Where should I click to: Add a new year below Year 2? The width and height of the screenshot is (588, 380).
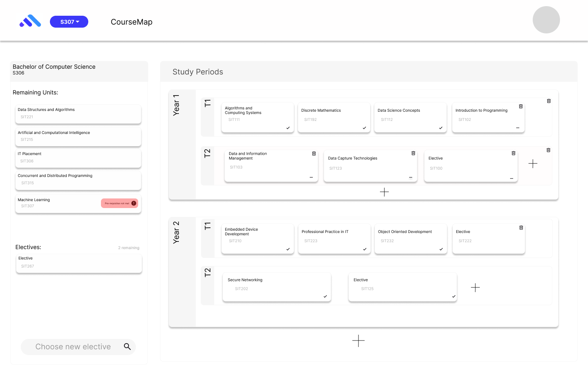point(358,341)
